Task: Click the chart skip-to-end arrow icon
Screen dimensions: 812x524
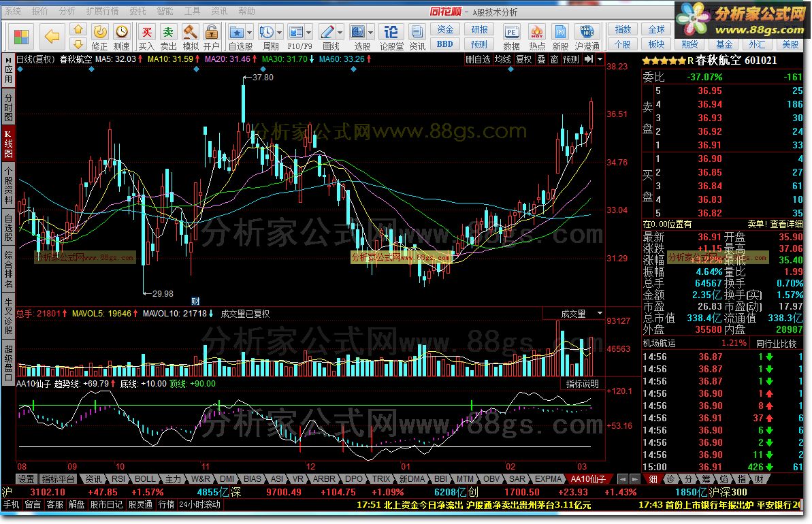Action: [x=589, y=60]
